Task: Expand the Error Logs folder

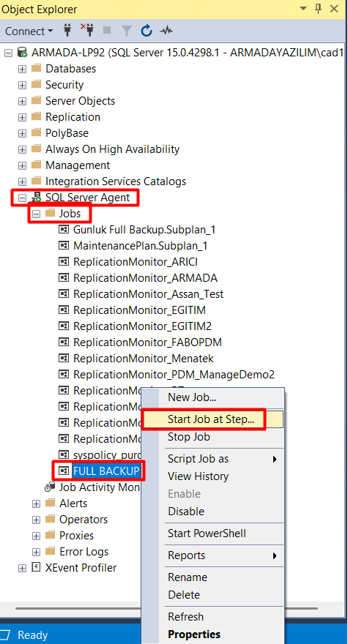Action: [x=36, y=552]
